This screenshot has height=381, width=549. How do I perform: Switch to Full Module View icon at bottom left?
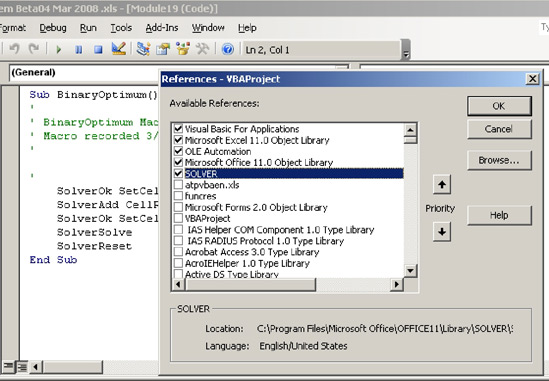(22, 367)
